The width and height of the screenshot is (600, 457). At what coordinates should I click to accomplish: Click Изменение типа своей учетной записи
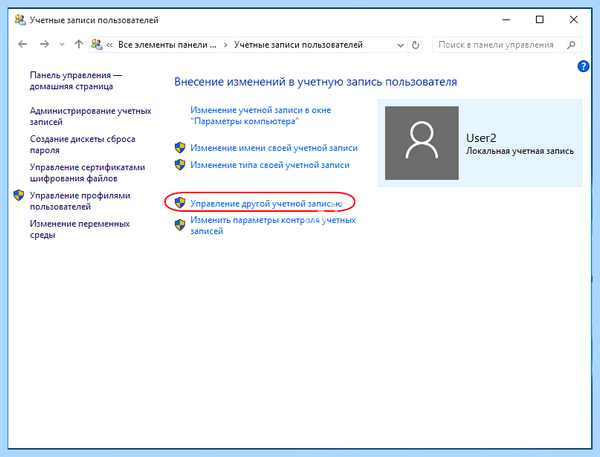(270, 165)
